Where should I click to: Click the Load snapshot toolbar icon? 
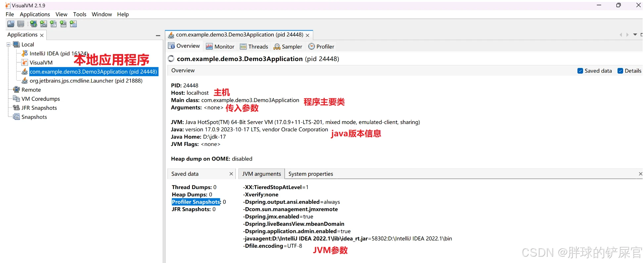click(11, 24)
